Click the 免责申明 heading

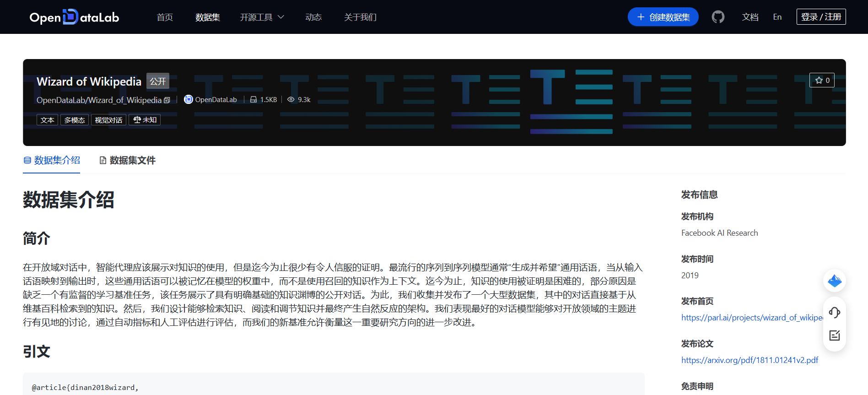(697, 386)
